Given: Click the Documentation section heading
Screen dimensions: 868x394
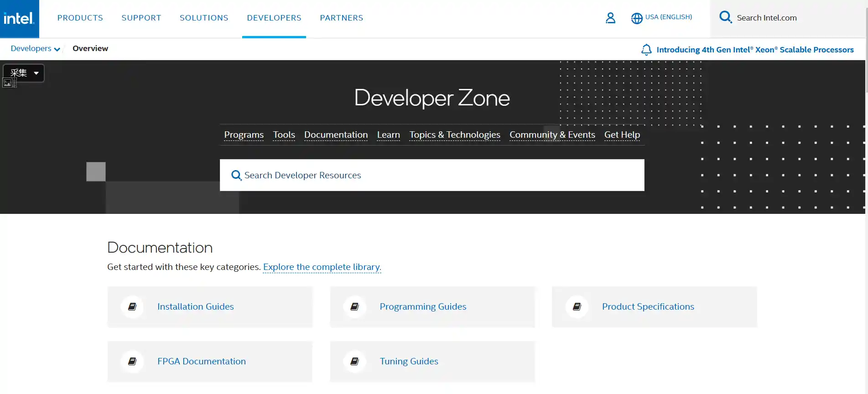Looking at the screenshot, I should (x=160, y=248).
